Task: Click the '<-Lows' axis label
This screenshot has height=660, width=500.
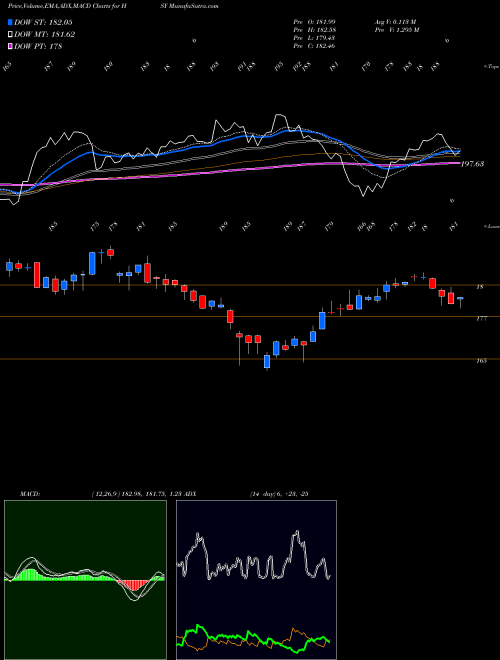Action: click(491, 226)
